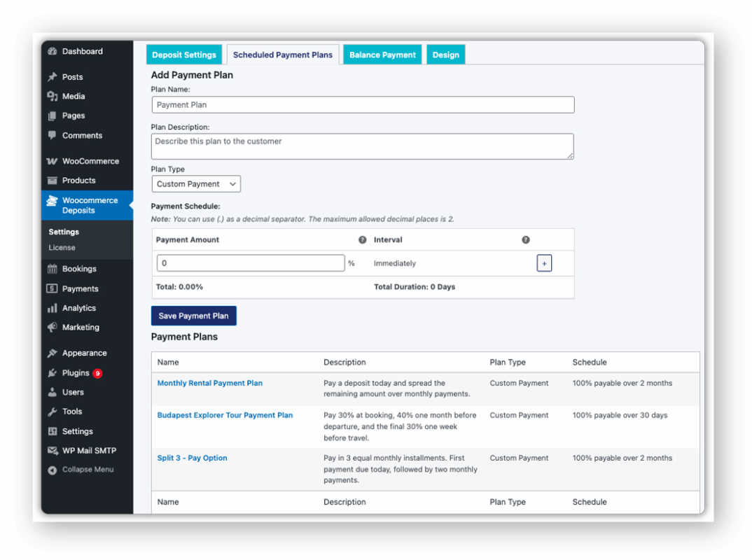Click the plugins update count badge
This screenshot has height=560, width=752.
tap(97, 373)
